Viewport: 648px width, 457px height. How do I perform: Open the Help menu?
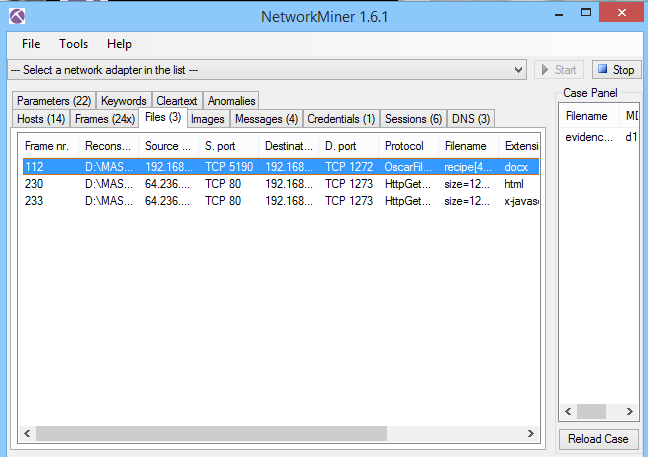(x=119, y=44)
